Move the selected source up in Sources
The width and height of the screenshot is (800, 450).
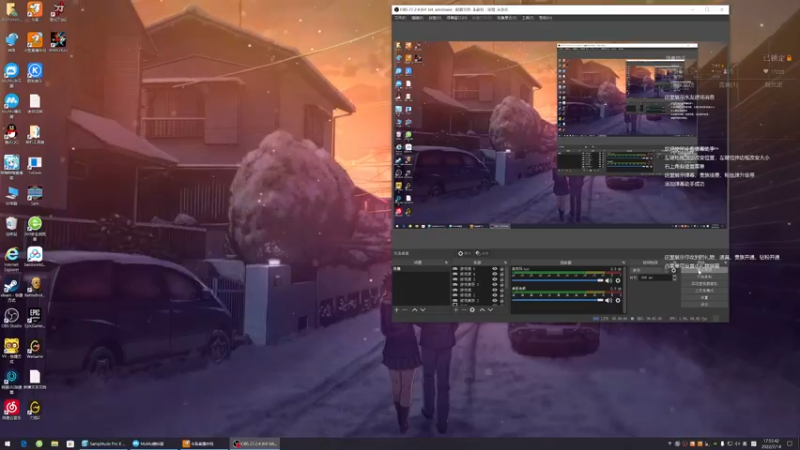(482, 310)
